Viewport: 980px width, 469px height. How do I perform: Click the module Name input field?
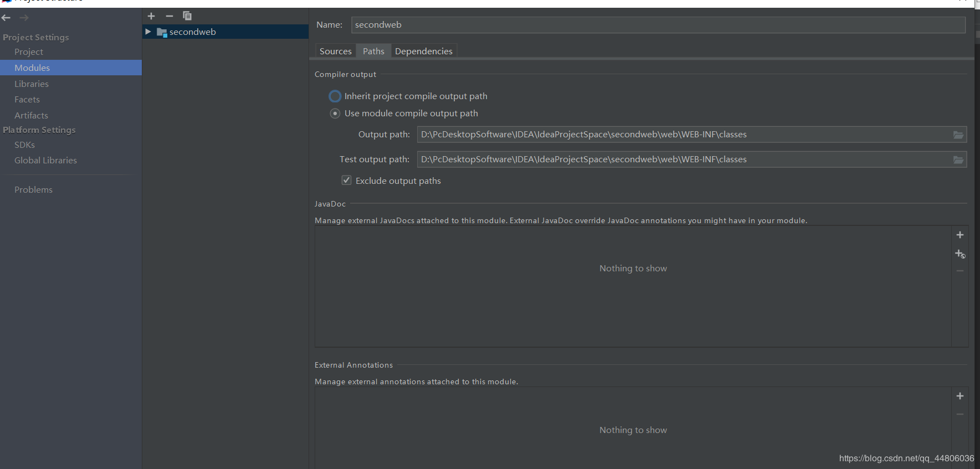pos(658,25)
